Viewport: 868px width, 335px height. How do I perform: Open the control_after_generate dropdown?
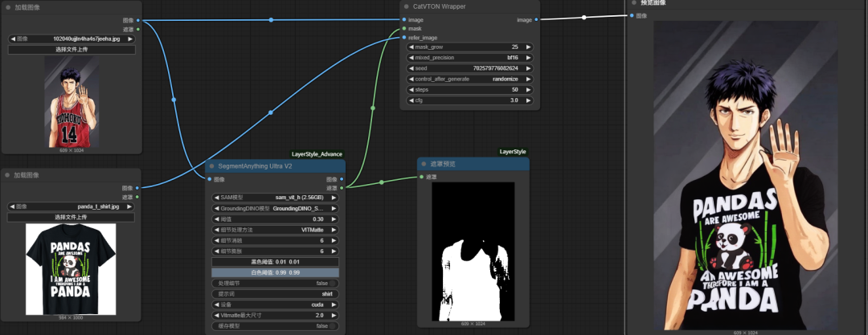(x=470, y=80)
